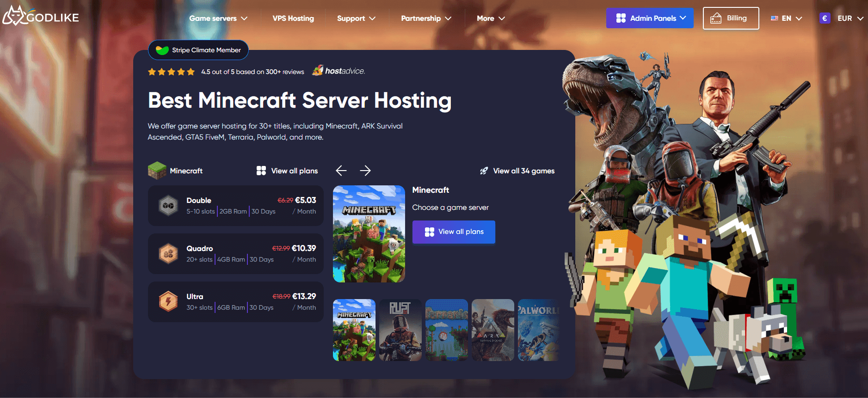Click the Minecraft grass block icon
868x398 pixels.
point(157,171)
